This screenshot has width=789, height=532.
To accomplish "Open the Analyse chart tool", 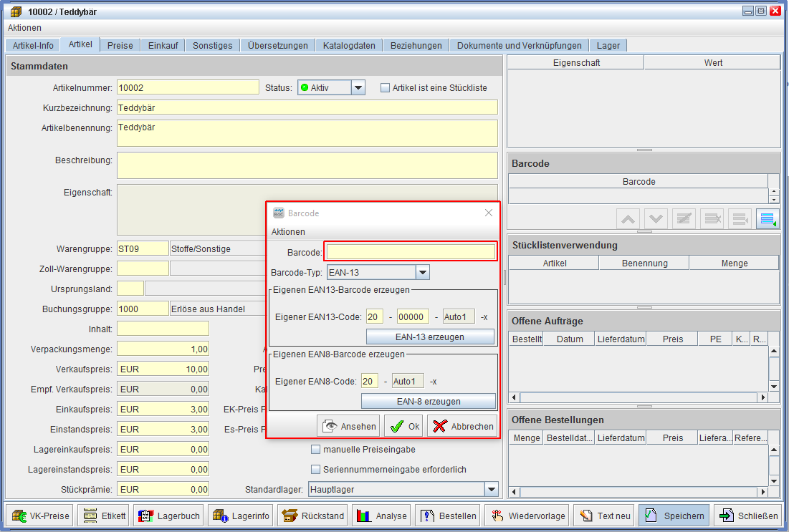I will point(382,516).
